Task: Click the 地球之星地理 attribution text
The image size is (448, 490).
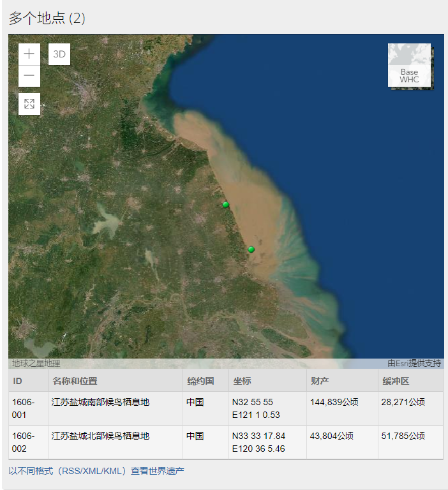Action: tap(36, 363)
